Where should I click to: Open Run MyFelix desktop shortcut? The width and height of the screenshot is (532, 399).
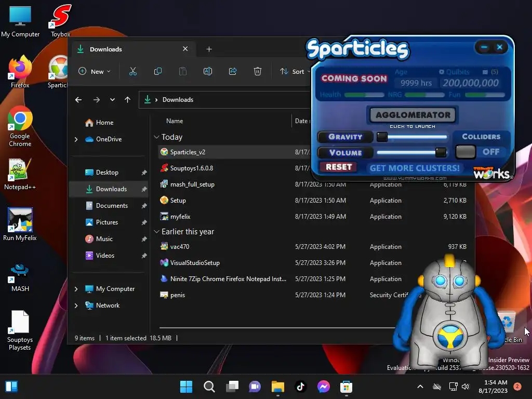tap(20, 224)
